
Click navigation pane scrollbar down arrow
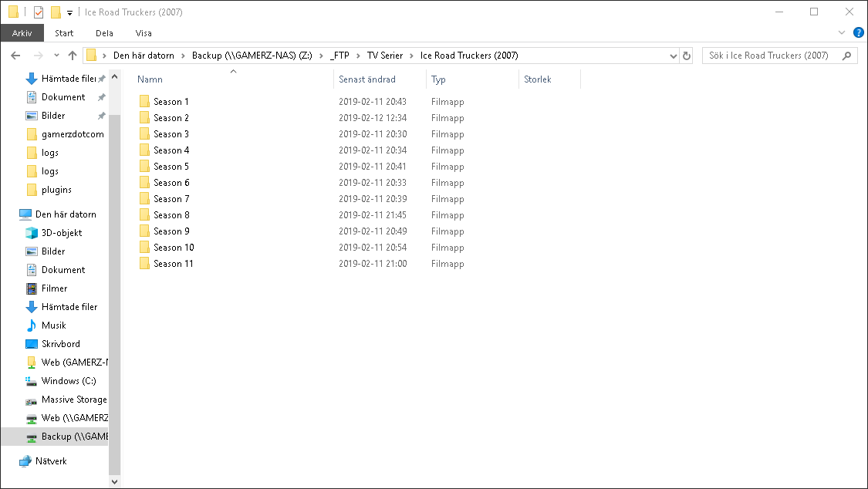[x=115, y=482]
